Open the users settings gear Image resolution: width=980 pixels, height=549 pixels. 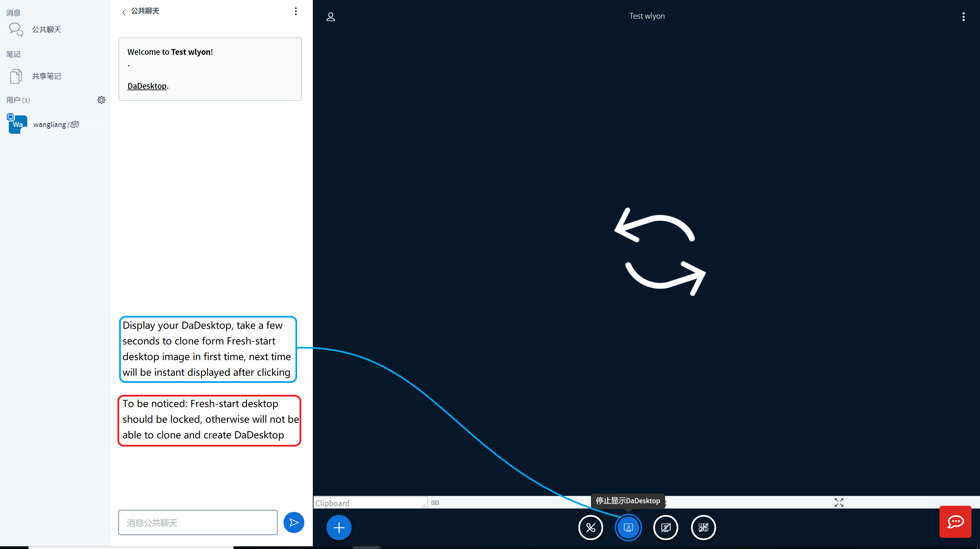tap(101, 100)
